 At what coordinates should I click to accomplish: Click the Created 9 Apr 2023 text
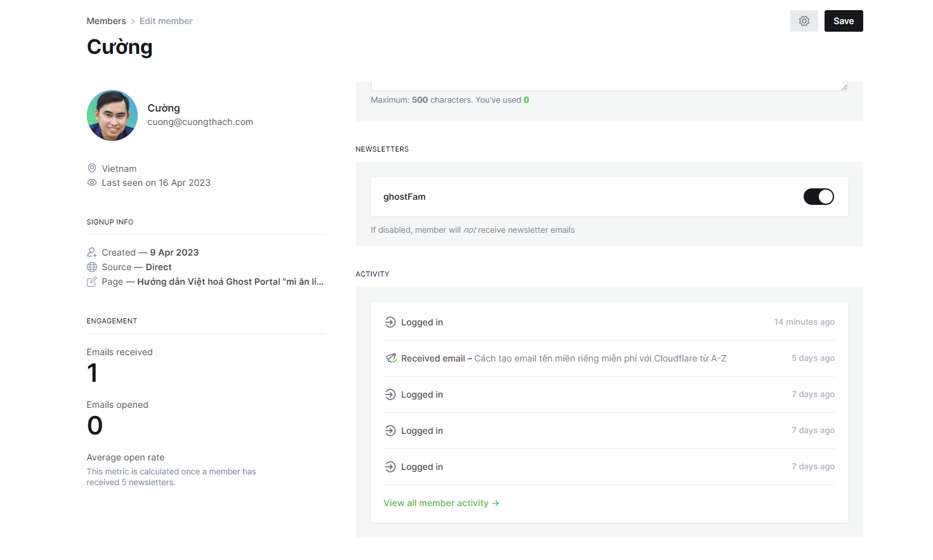tap(150, 252)
